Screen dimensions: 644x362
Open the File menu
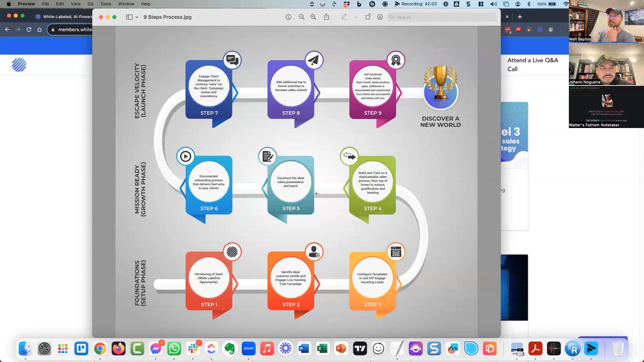[45, 4]
